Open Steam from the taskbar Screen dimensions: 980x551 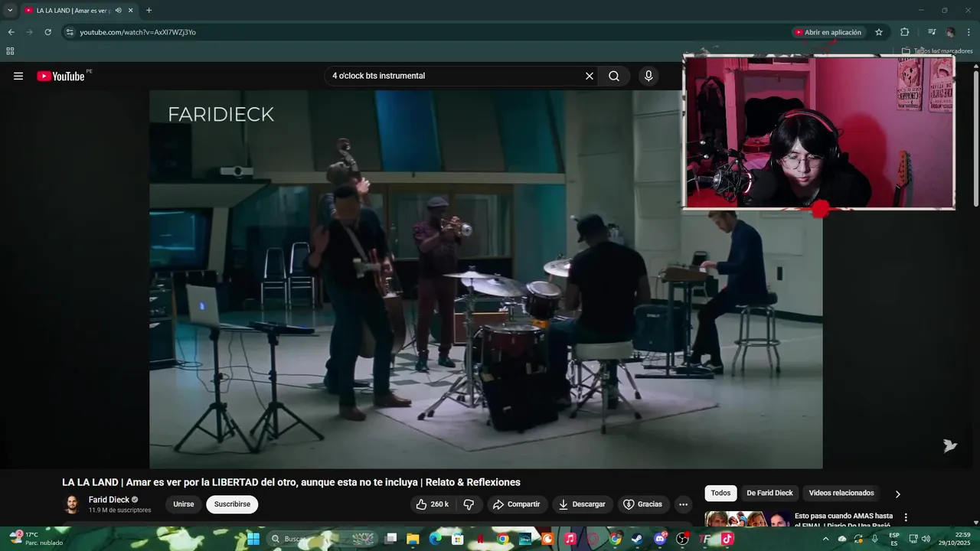point(637,539)
